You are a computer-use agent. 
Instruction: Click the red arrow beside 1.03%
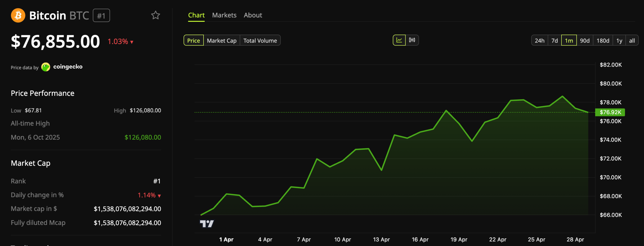tap(132, 42)
